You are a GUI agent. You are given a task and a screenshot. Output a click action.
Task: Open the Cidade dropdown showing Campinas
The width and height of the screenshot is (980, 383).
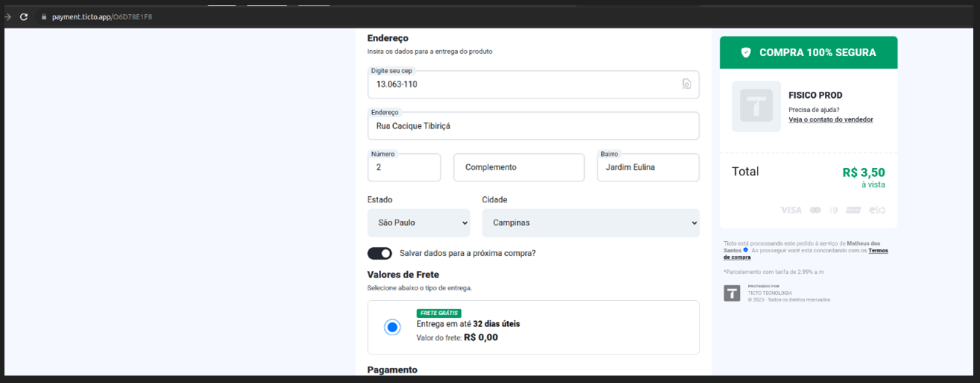point(590,222)
